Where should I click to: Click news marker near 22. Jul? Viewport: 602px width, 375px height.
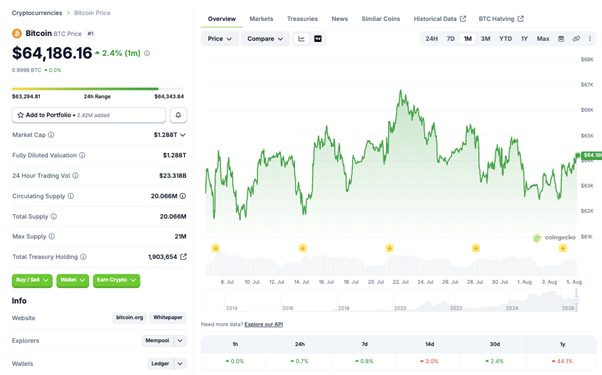tap(389, 248)
